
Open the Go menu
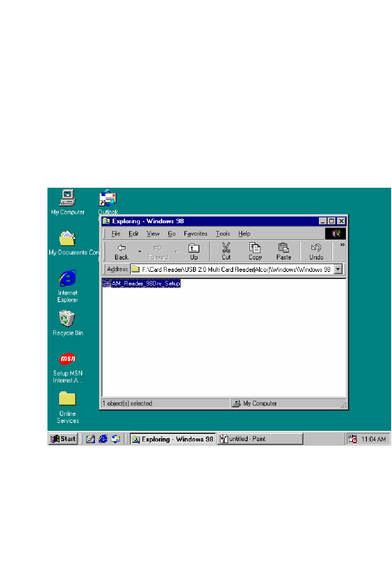[x=172, y=234]
